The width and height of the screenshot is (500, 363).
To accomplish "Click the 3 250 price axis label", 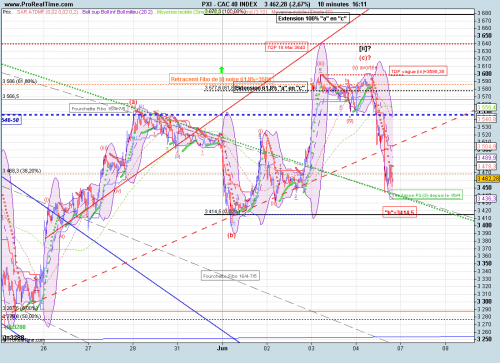I will (x=484, y=339).
